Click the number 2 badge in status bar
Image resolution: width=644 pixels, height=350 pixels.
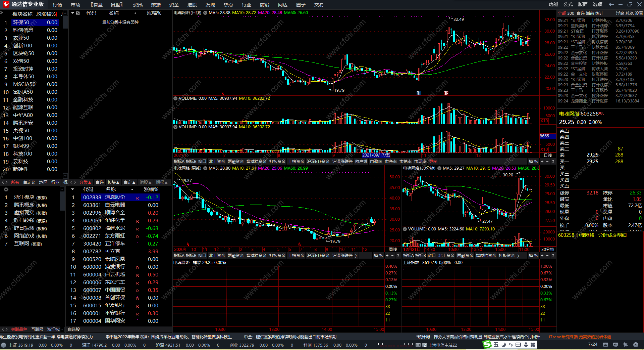point(425,345)
